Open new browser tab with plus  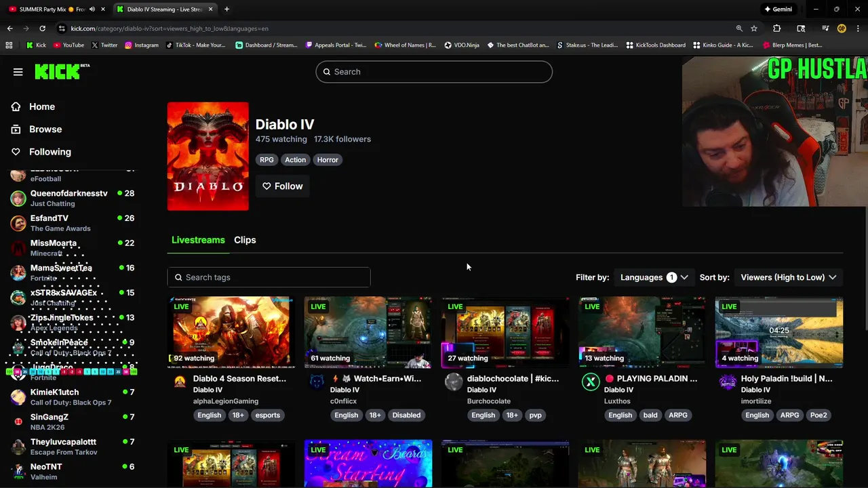click(226, 9)
